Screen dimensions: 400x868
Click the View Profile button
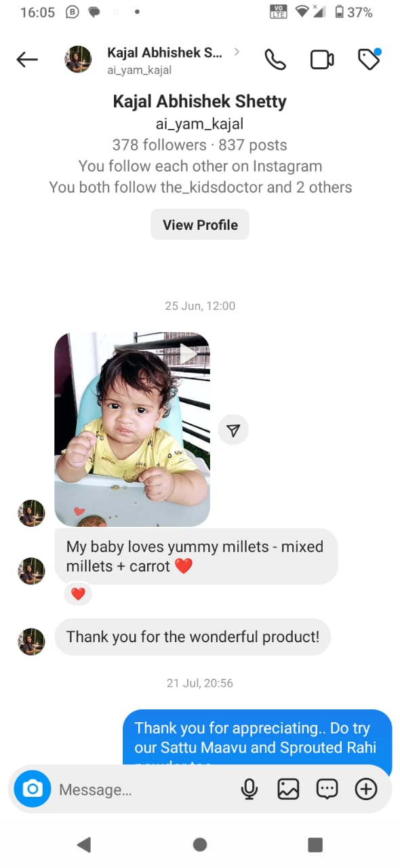(x=200, y=224)
